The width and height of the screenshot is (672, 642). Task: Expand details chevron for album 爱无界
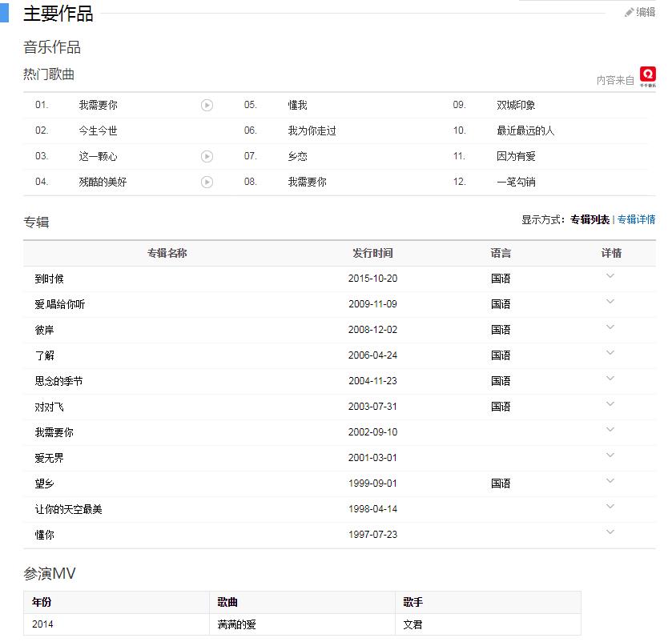pos(610,457)
